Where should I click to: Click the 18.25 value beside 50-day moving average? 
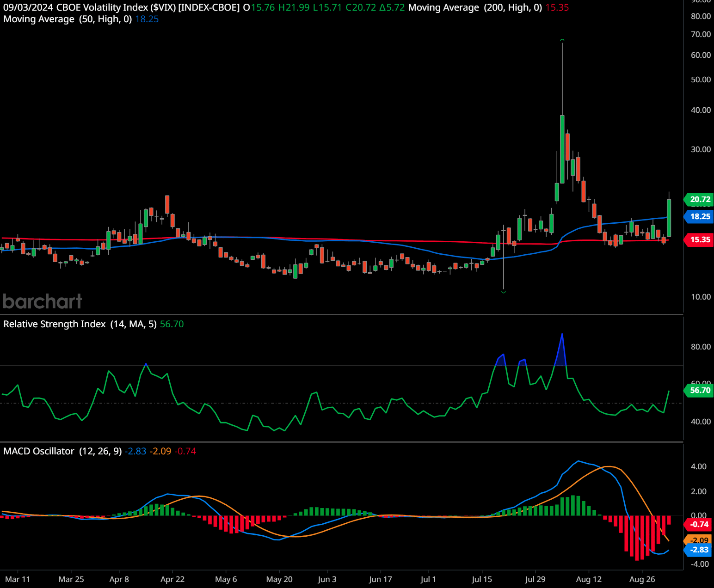(147, 19)
